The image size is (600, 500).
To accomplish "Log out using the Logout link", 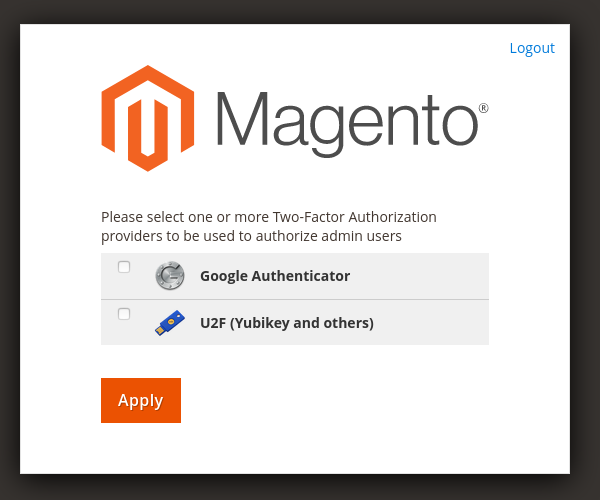I will (532, 48).
